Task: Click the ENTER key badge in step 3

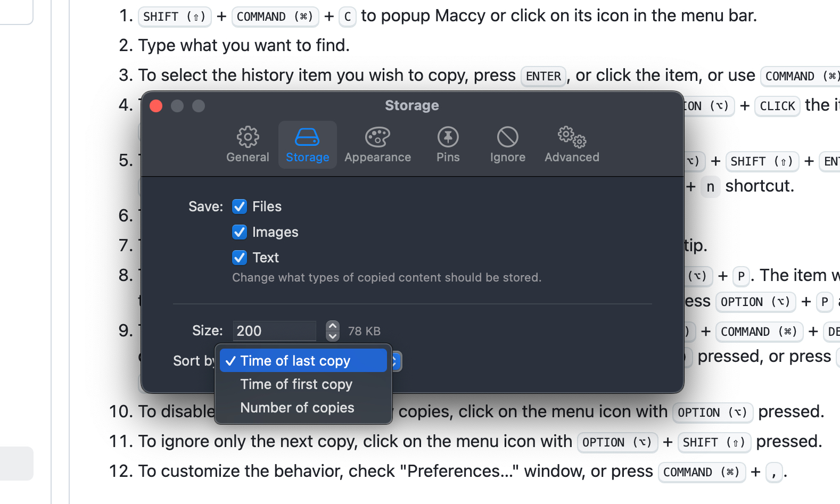Action: (x=543, y=76)
